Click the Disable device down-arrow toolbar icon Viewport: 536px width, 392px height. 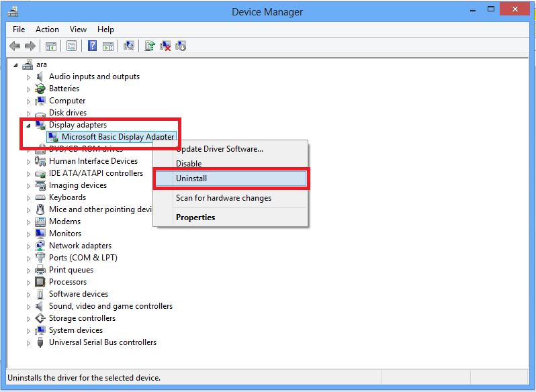[x=181, y=46]
